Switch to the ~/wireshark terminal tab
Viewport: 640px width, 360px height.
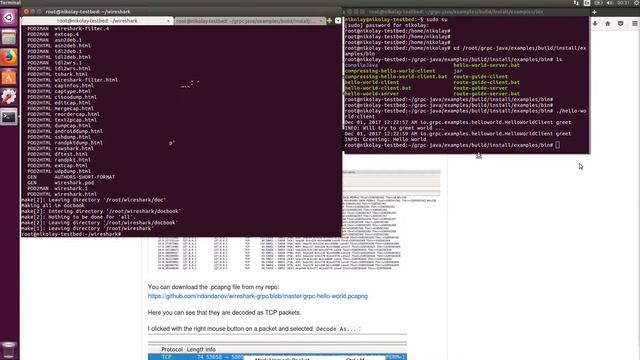(x=97, y=20)
